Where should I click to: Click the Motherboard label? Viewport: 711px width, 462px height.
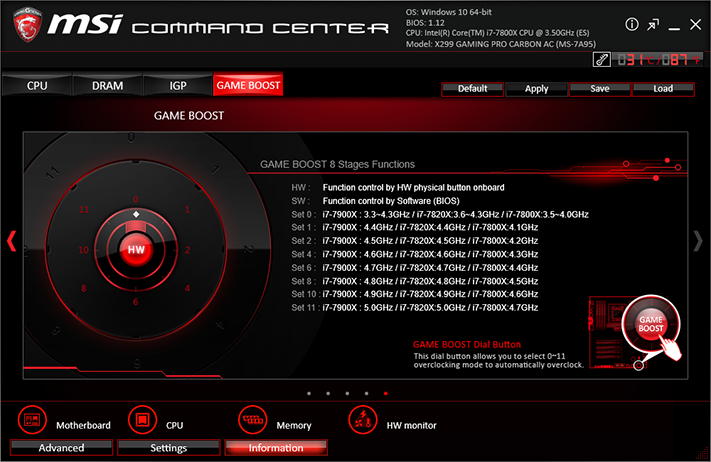tap(83, 425)
